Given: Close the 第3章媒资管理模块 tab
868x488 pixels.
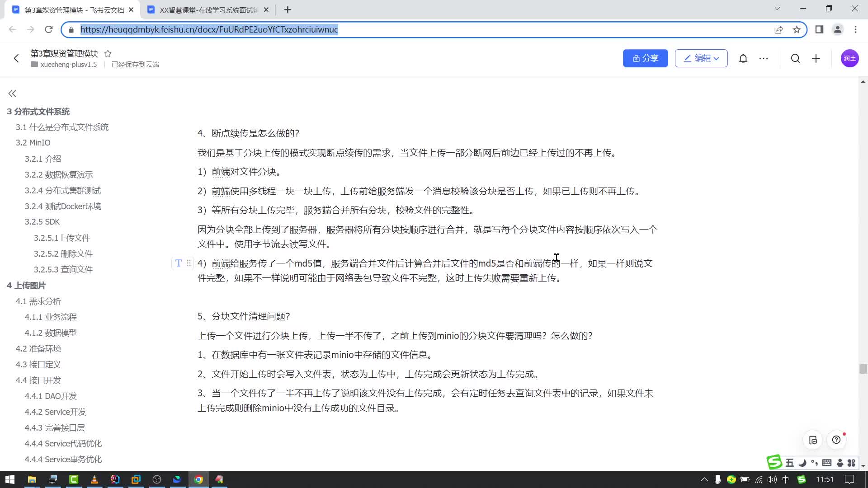Looking at the screenshot, I should [131, 9].
